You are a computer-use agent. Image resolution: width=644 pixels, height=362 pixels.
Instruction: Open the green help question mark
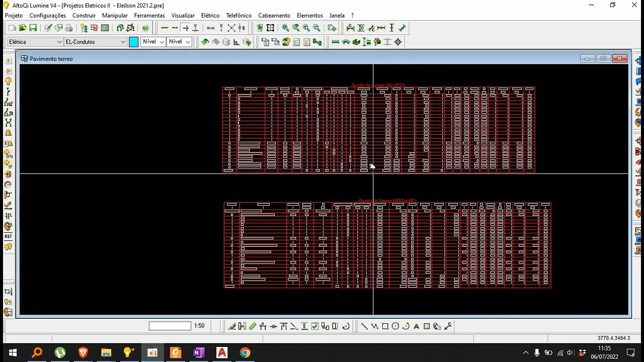[x=145, y=28]
